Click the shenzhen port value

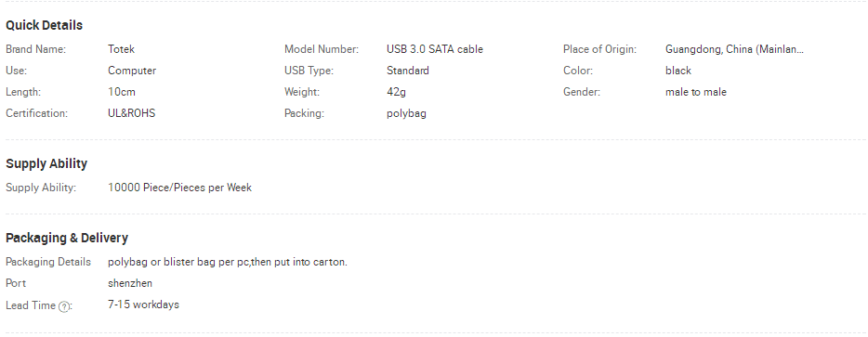coord(130,283)
